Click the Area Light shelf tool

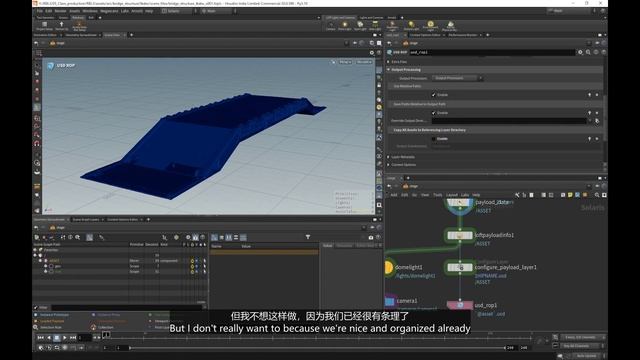click(x=375, y=26)
